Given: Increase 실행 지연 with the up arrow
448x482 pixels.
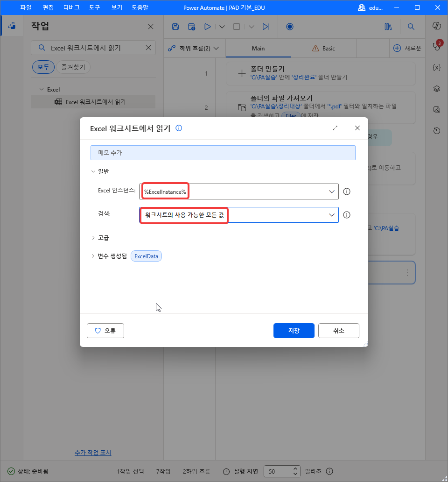Looking at the screenshot, I should click(x=295, y=468).
